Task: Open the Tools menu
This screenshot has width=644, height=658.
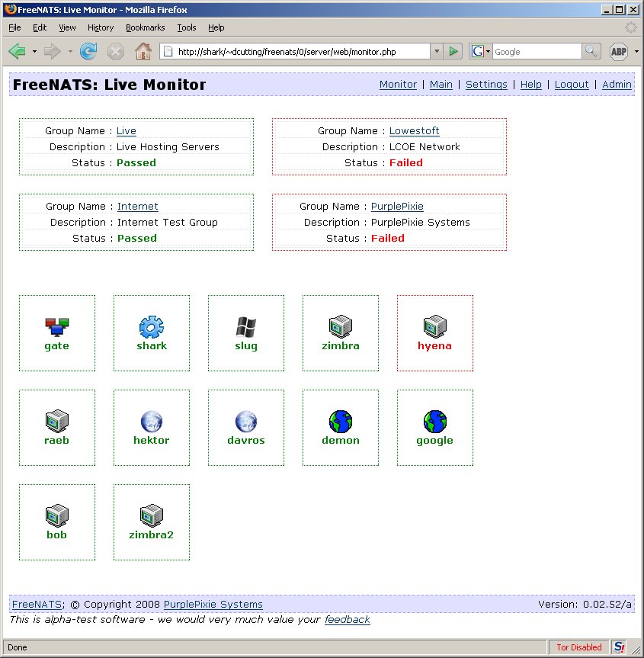Action: (x=186, y=27)
